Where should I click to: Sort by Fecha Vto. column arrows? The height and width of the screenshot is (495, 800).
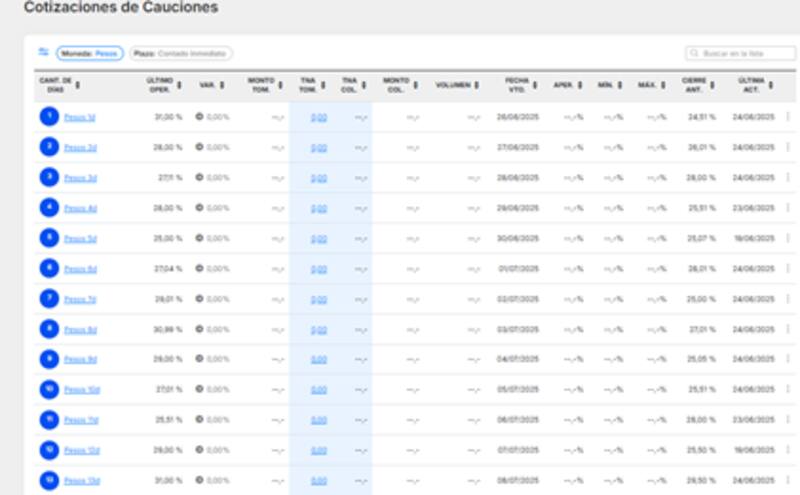click(535, 85)
